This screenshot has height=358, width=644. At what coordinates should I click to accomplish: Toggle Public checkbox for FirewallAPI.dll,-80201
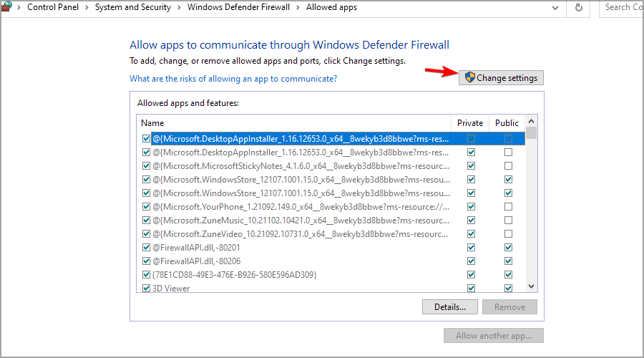pos(508,248)
